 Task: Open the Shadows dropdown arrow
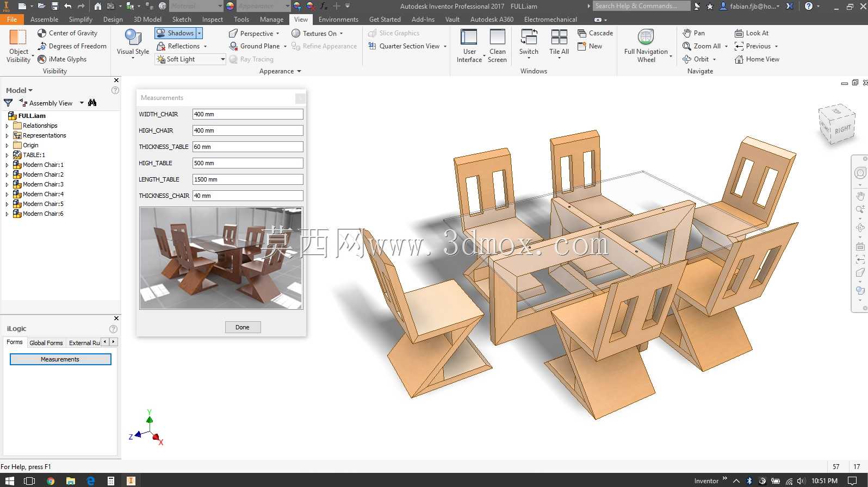[x=199, y=33]
